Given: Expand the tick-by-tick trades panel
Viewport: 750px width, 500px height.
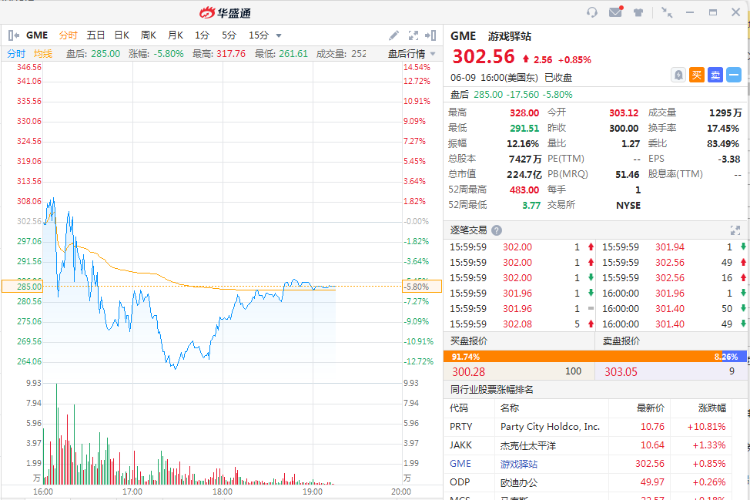Looking at the screenshot, I should click(735, 231).
